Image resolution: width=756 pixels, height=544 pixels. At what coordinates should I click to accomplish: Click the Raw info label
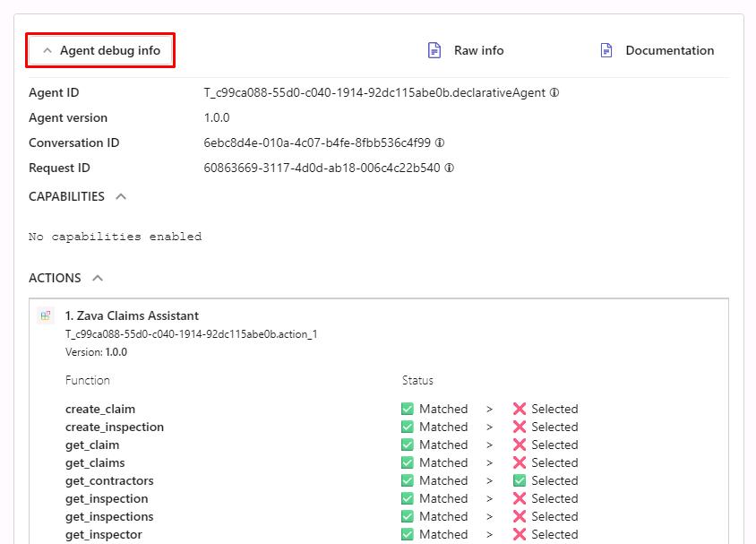[478, 50]
